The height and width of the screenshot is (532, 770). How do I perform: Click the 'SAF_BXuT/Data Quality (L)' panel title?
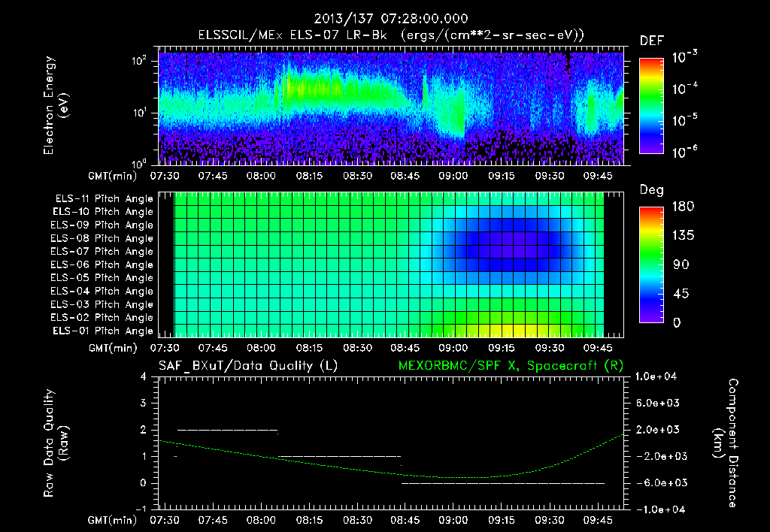(x=248, y=366)
